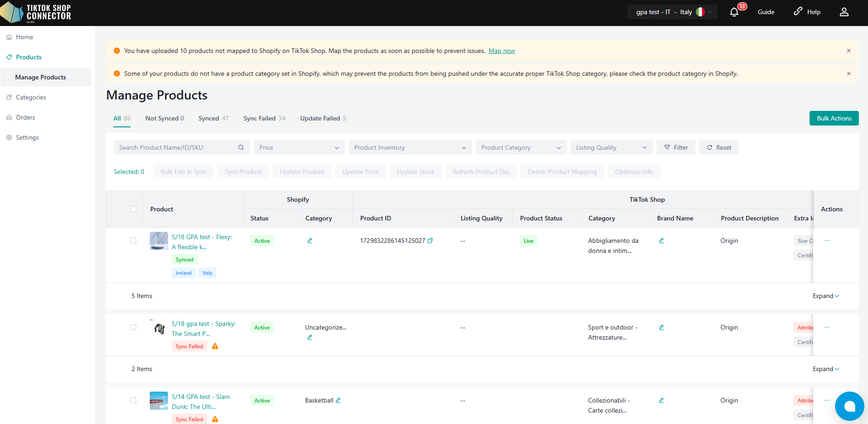Click the Slam Dunk product thumbnail

point(159,401)
